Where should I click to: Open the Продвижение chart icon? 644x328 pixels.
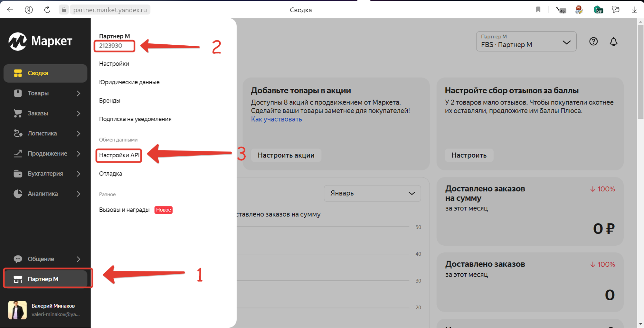[x=18, y=153]
